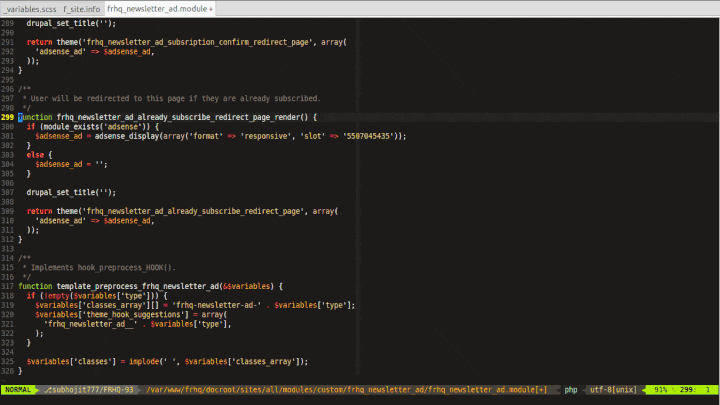Click the Implements hook_preprocess_HOOK comment
This screenshot has width=720, height=405.
point(99,267)
